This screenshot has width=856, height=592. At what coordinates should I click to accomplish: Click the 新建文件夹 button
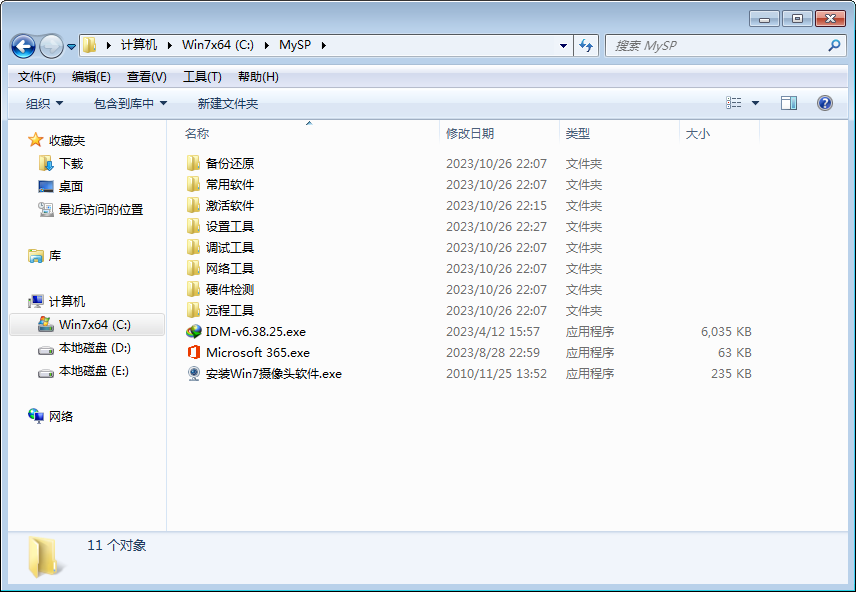pyautogui.click(x=227, y=104)
